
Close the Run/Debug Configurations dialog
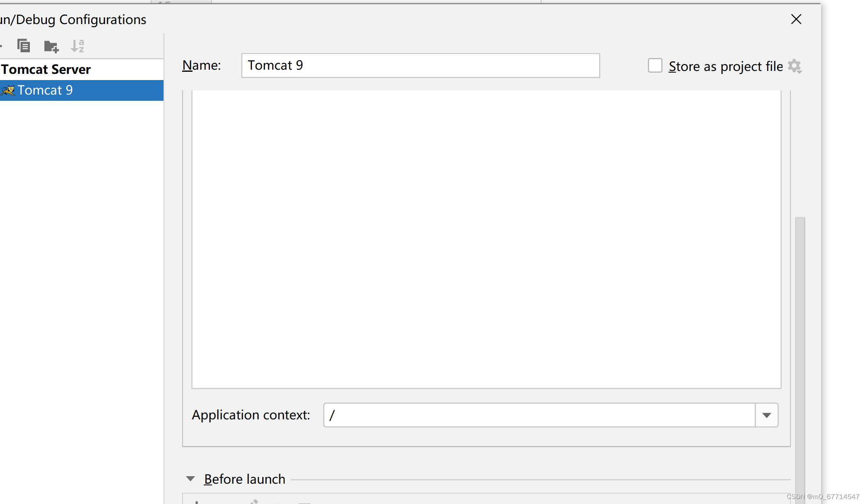pyautogui.click(x=796, y=19)
